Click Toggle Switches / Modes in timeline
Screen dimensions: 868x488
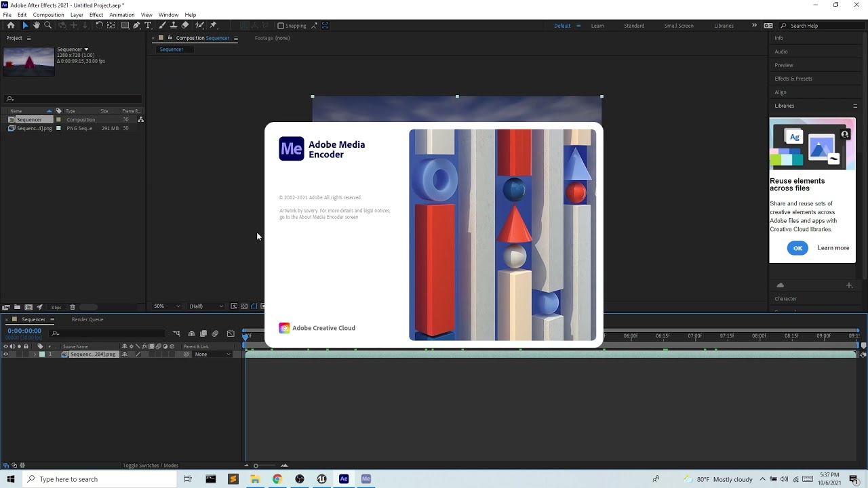(x=151, y=466)
